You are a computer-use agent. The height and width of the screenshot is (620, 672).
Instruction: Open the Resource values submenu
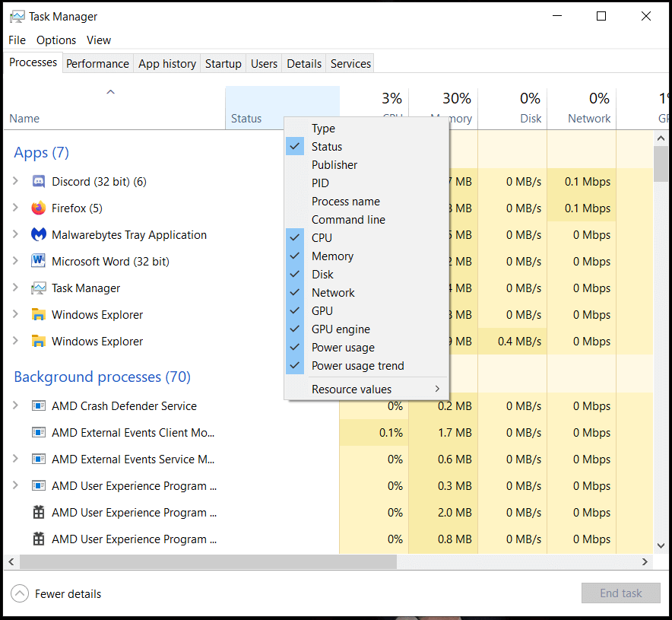coord(366,389)
